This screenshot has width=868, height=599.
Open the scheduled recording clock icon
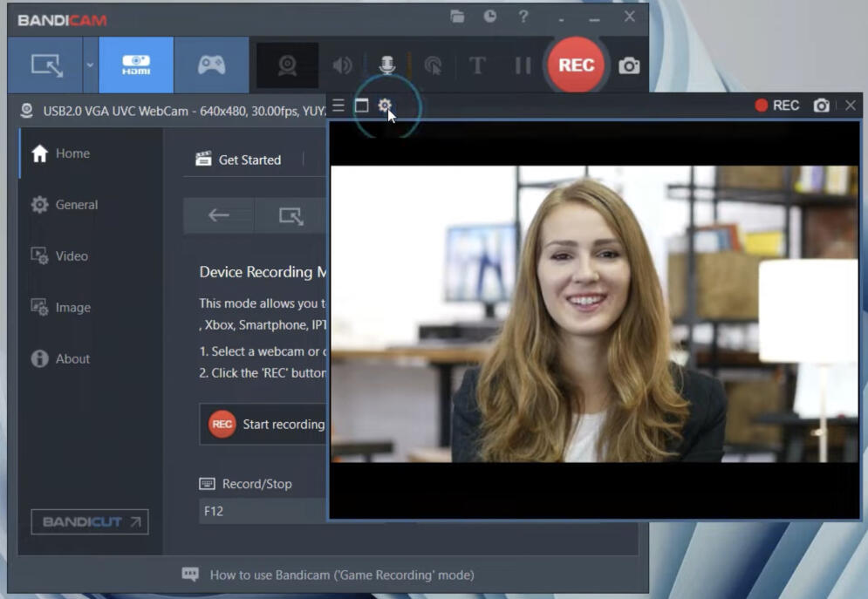(490, 16)
